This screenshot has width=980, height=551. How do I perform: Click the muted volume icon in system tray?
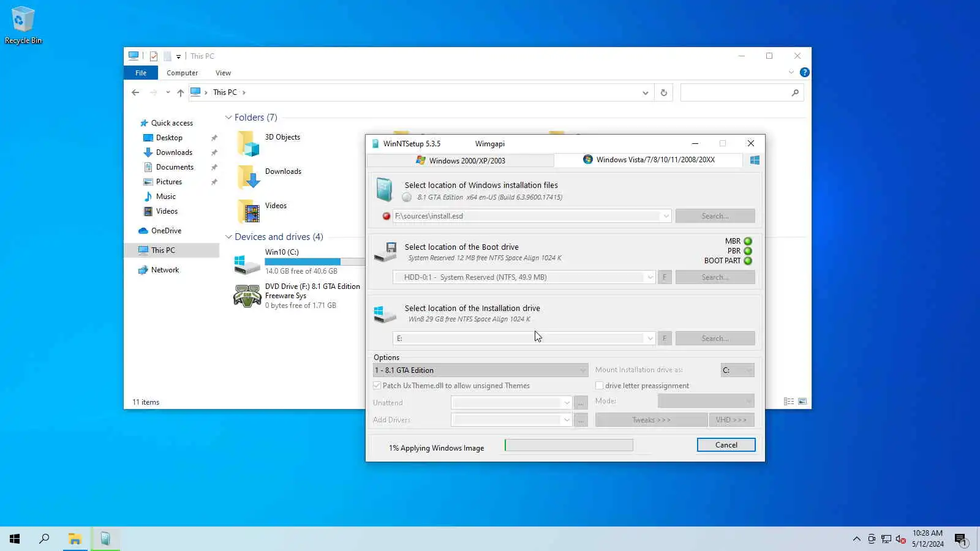tap(900, 539)
